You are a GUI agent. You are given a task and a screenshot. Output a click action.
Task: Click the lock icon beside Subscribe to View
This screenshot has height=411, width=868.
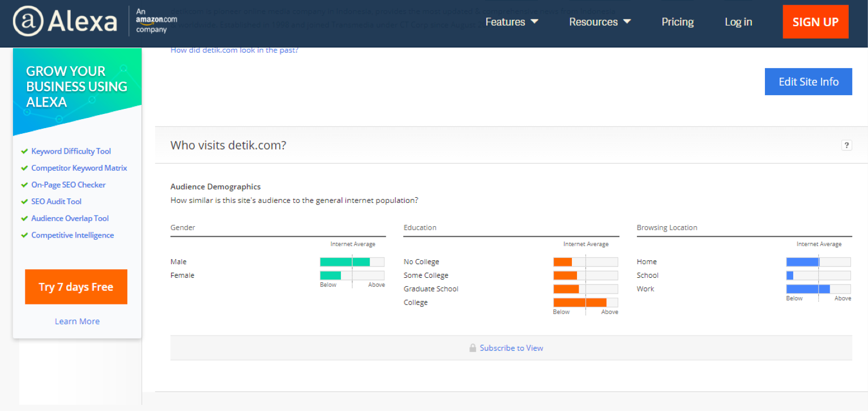pos(472,348)
